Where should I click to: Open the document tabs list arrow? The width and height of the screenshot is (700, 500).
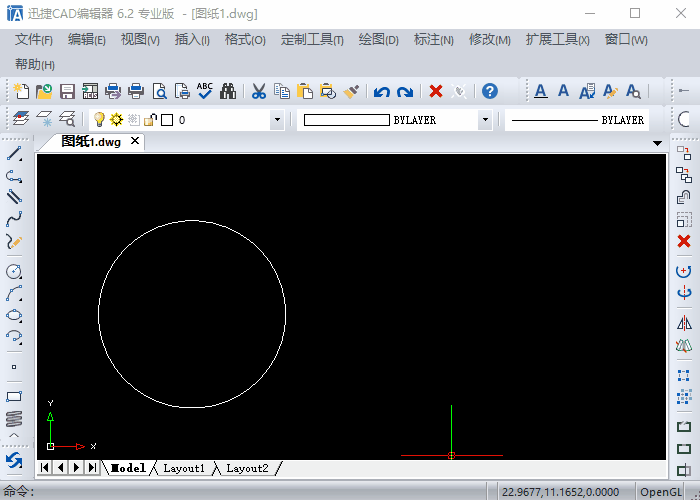(657, 143)
